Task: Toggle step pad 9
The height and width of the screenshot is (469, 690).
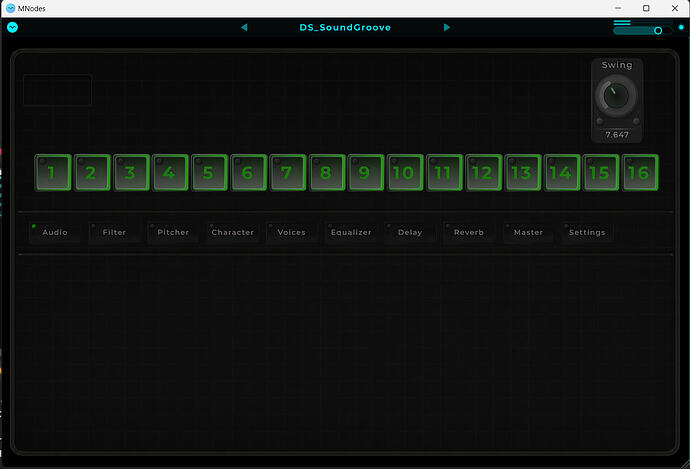Action: click(x=366, y=172)
